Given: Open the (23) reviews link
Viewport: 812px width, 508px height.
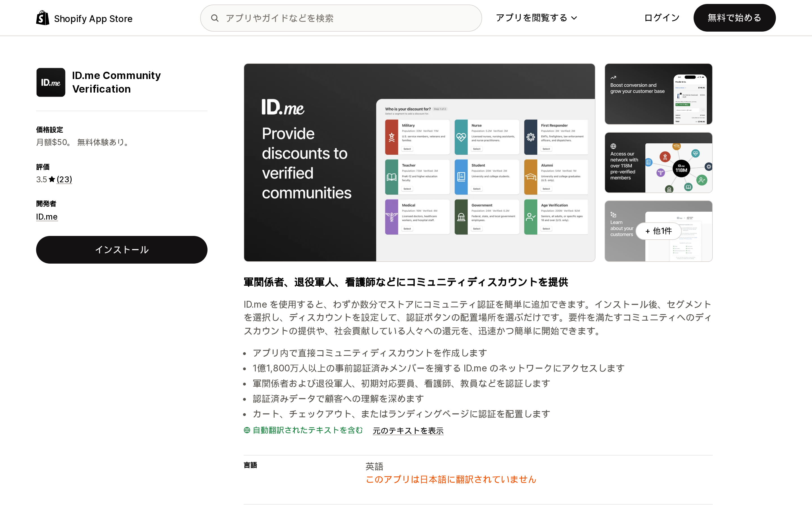Looking at the screenshot, I should pos(64,179).
